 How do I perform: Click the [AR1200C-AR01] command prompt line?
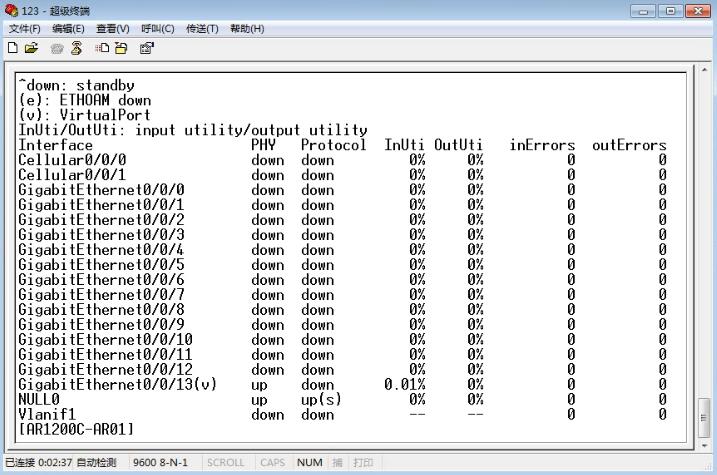pyautogui.click(x=76, y=429)
